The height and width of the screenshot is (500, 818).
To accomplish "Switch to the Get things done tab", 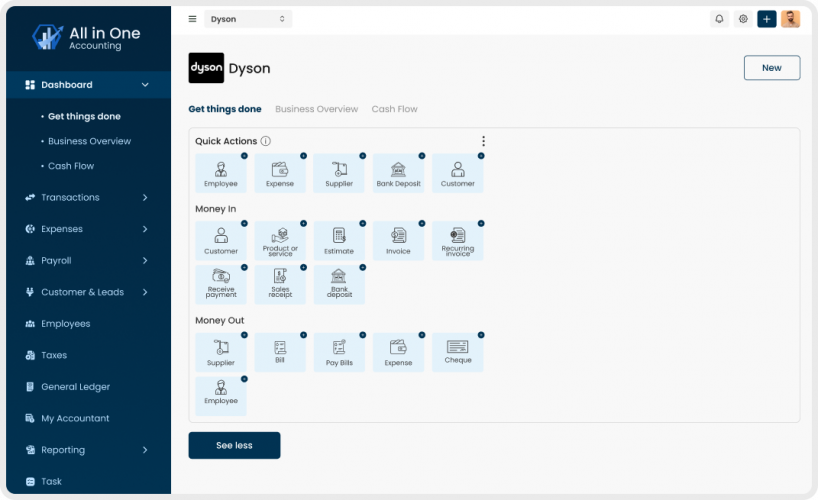I will tap(225, 109).
